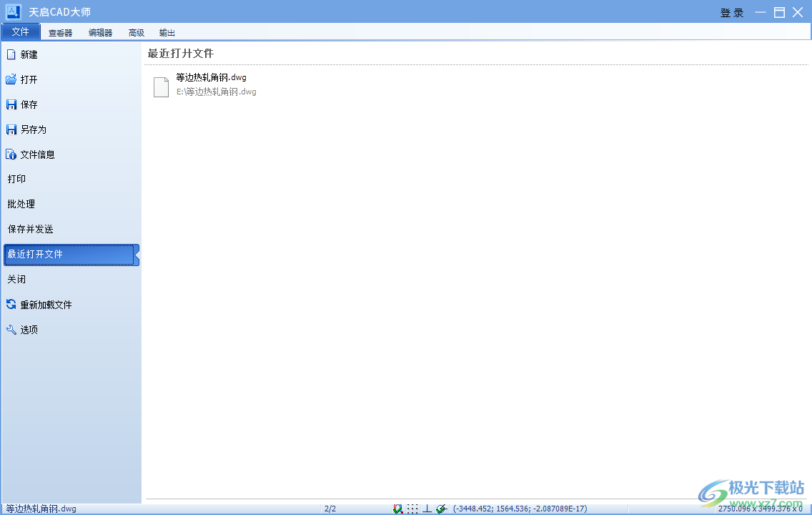Screen dimensions: 812x515
Task: Click the 最近打开文件 heading
Action: click(x=181, y=54)
